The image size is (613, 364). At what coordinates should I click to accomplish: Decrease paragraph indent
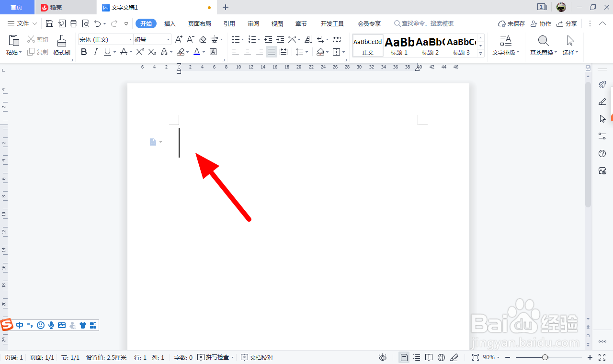coord(268,39)
